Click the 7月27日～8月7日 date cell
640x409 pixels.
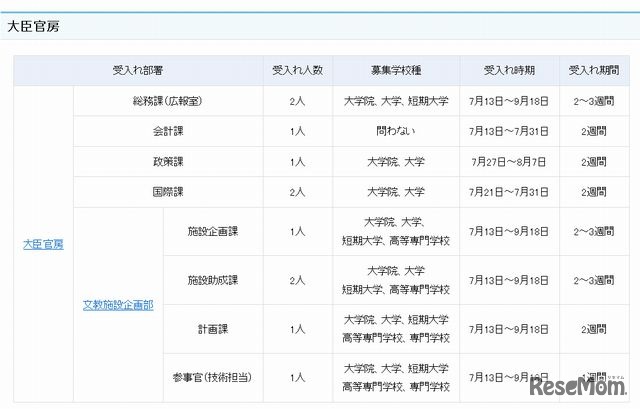(509, 162)
